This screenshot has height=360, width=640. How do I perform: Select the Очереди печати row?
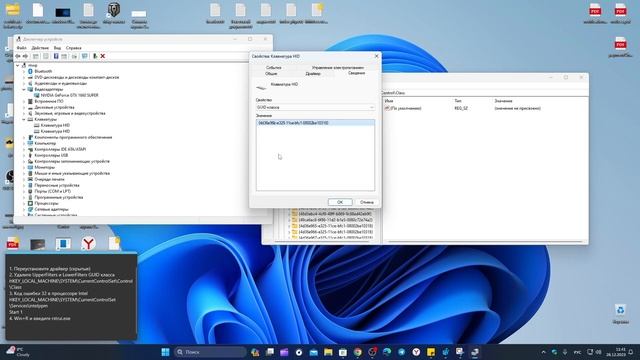49,179
